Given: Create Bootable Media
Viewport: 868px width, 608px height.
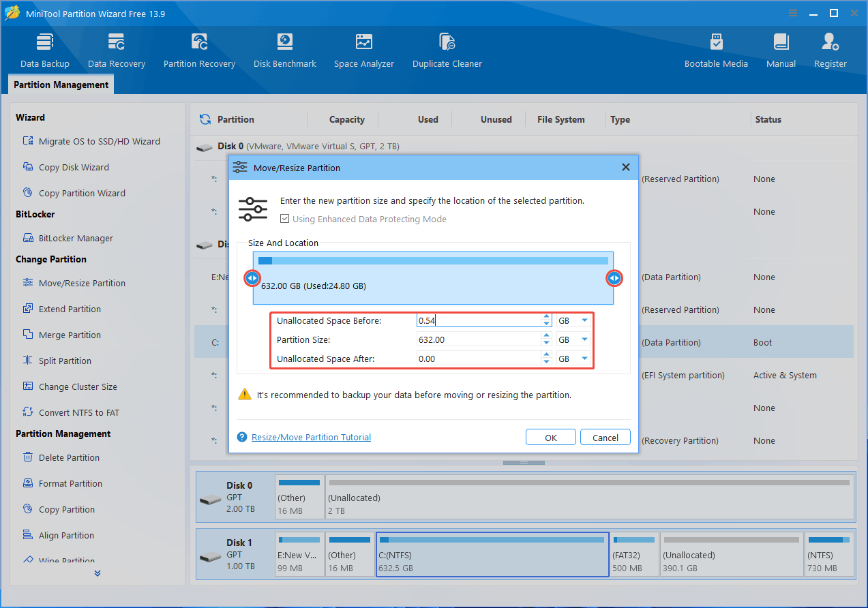Looking at the screenshot, I should pyautogui.click(x=716, y=51).
